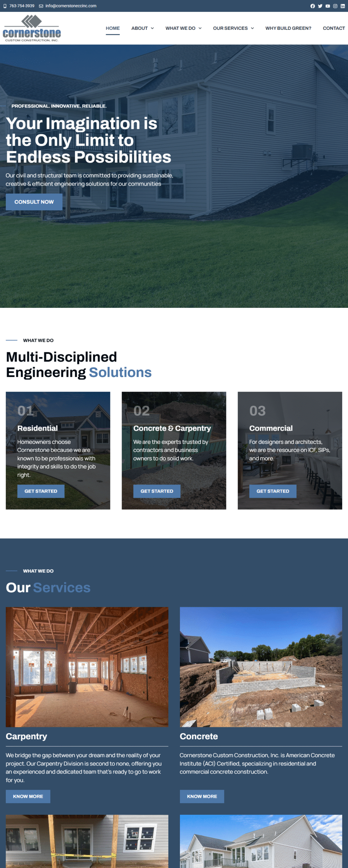Click the info@cornerstoneccinc.com email link

click(71, 6)
